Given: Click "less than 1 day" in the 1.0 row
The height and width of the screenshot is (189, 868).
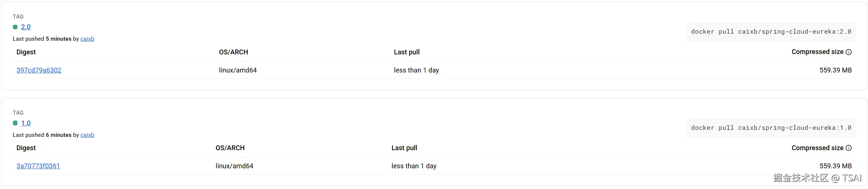Looking at the screenshot, I should [414, 166].
